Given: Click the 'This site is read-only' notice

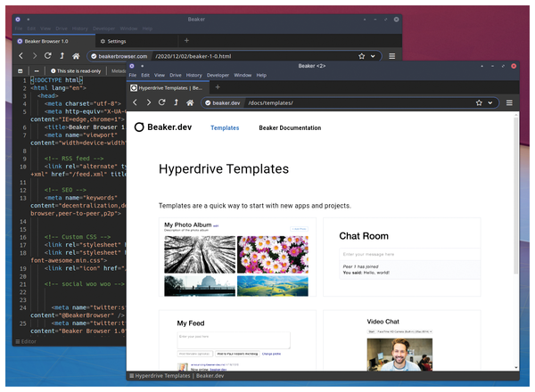Looking at the screenshot, I should pos(76,71).
